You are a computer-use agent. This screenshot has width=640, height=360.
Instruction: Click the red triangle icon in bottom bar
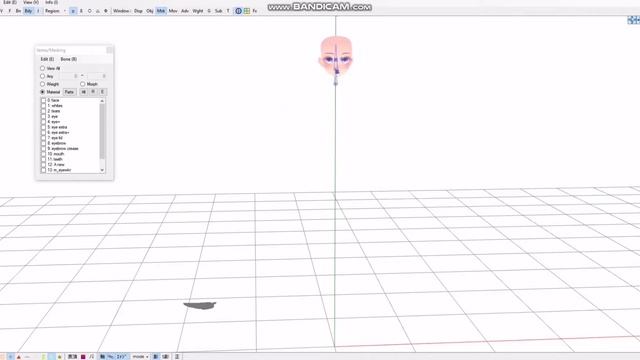tap(19, 357)
